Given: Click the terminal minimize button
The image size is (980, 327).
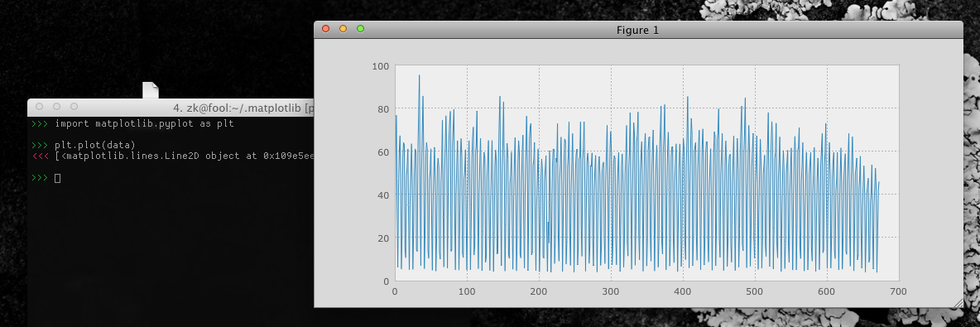Looking at the screenshot, I should tap(56, 107).
